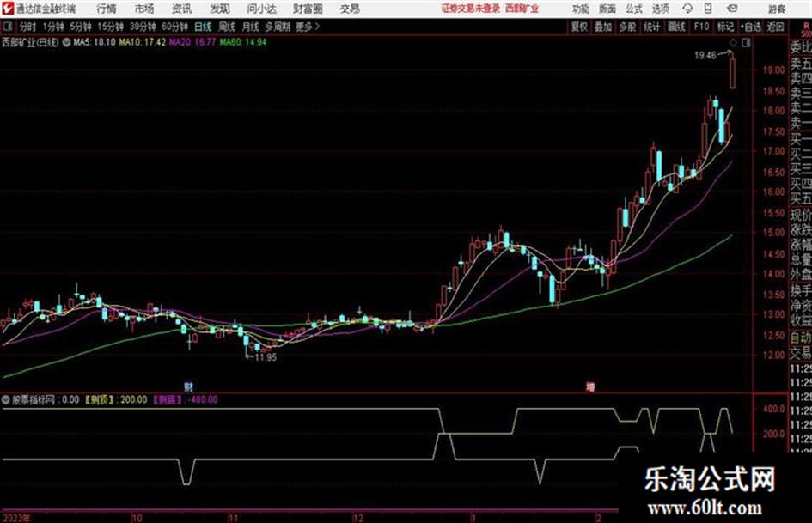This screenshot has height=523, width=812.
Task: Click the 画线 drawing tool button
Action: (x=676, y=27)
